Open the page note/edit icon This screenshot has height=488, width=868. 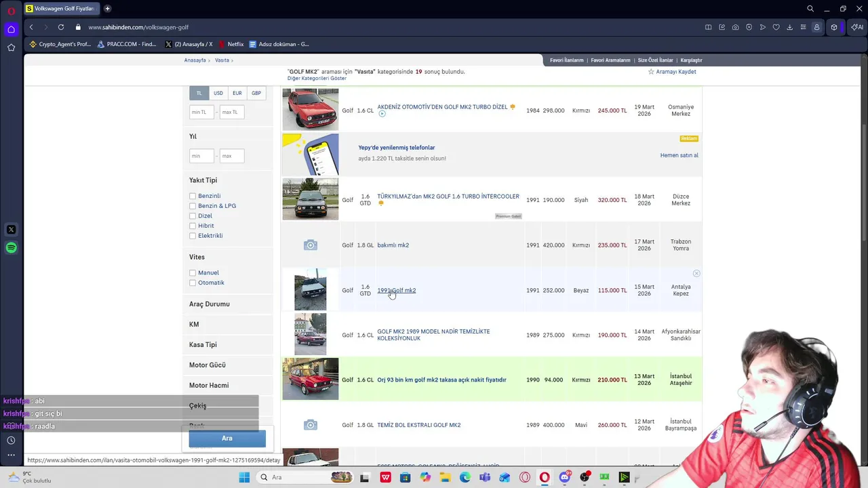(722, 27)
